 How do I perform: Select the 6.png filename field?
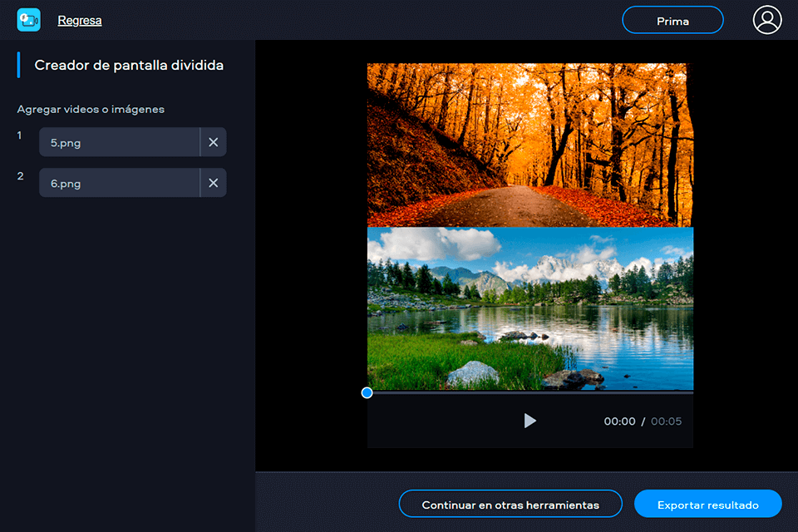pyautogui.click(x=119, y=182)
